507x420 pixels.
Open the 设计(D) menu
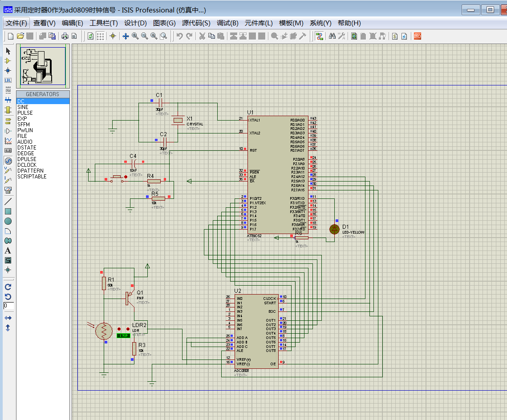click(135, 23)
